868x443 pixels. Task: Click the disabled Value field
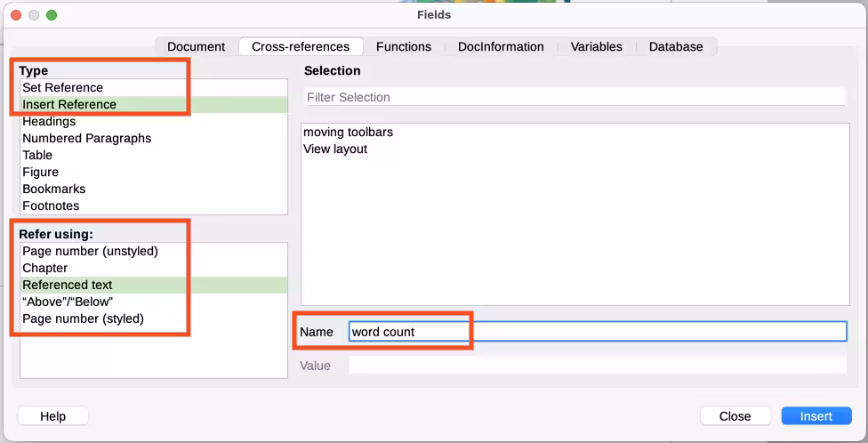[x=598, y=366]
